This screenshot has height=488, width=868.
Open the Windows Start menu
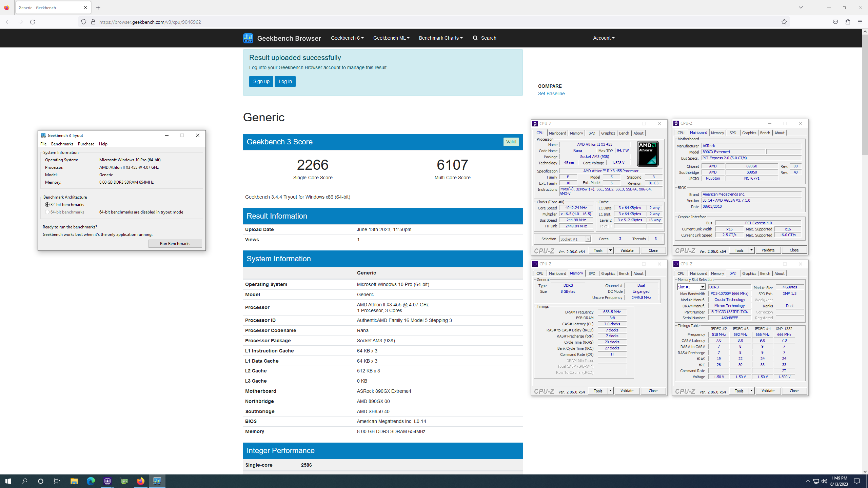(x=8, y=481)
